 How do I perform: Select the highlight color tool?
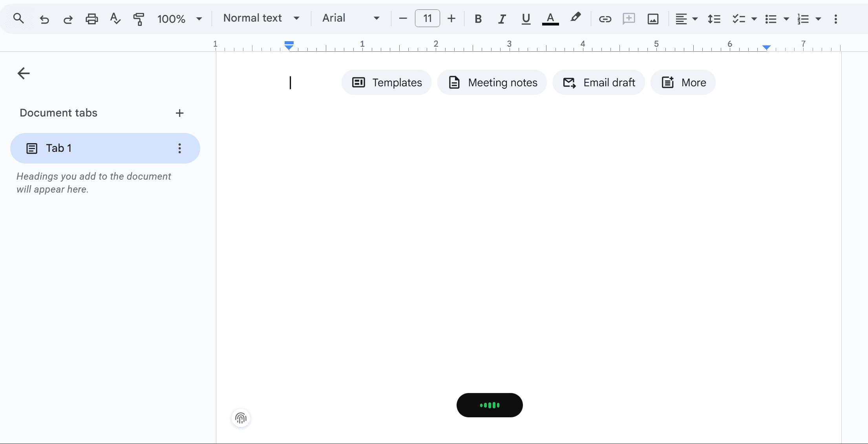(575, 18)
